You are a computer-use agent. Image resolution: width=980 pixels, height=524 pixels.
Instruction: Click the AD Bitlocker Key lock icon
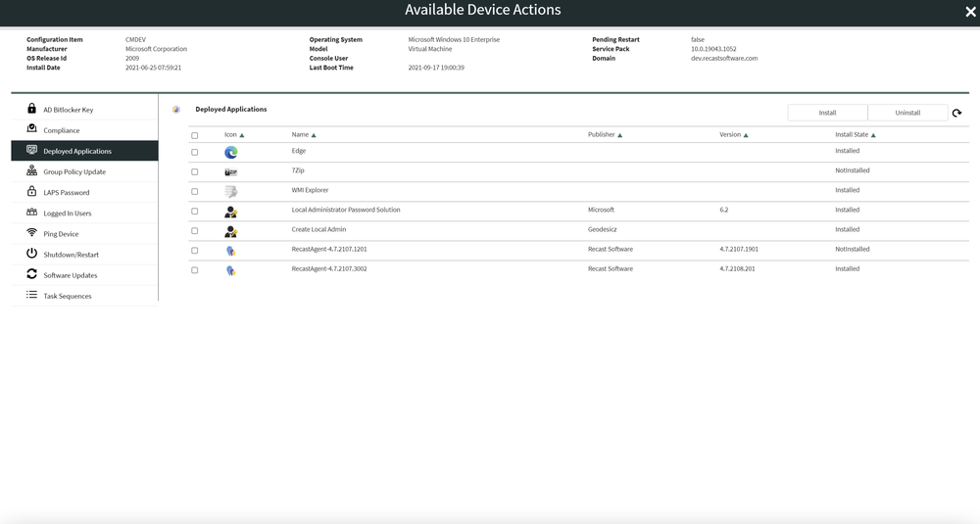pyautogui.click(x=32, y=109)
